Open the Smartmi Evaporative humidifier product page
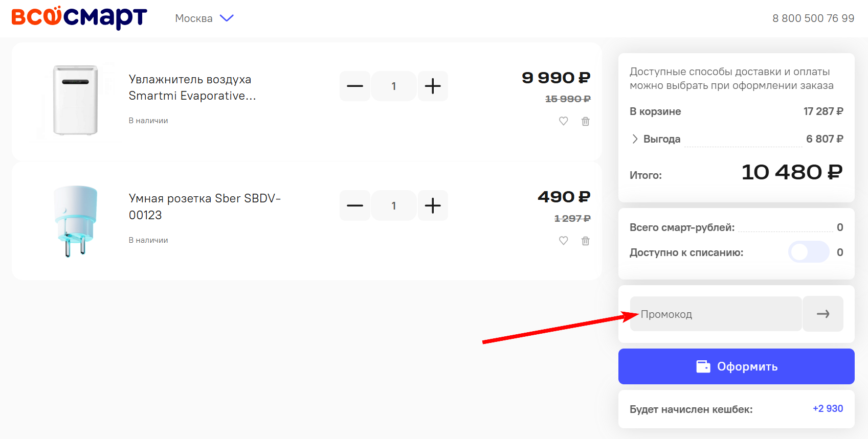 (x=192, y=87)
